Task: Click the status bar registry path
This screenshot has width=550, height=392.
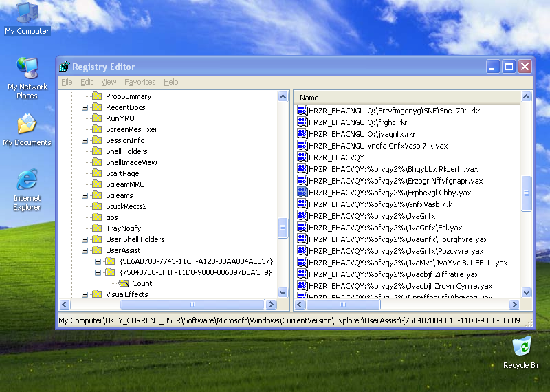Action: click(x=289, y=320)
